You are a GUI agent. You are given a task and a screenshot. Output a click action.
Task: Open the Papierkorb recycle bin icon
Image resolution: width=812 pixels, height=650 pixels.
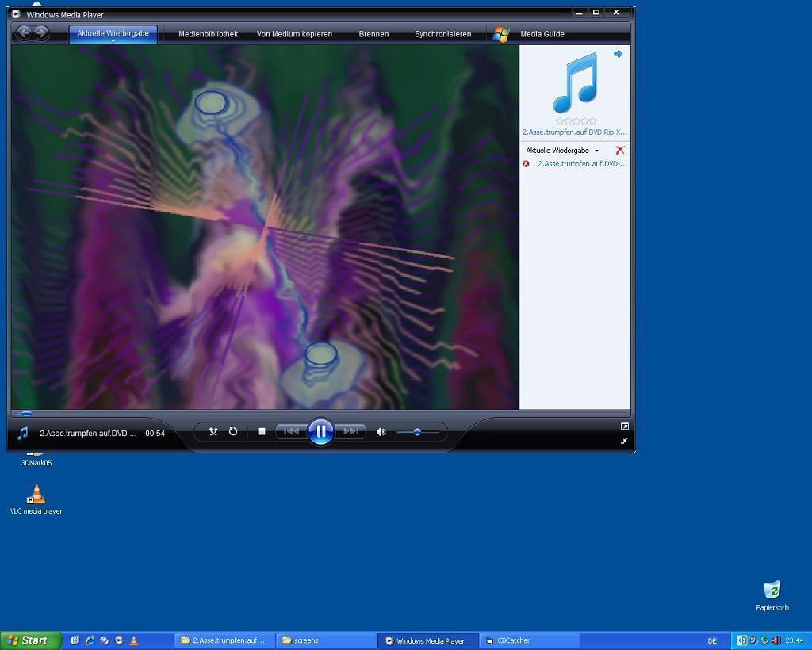772,595
